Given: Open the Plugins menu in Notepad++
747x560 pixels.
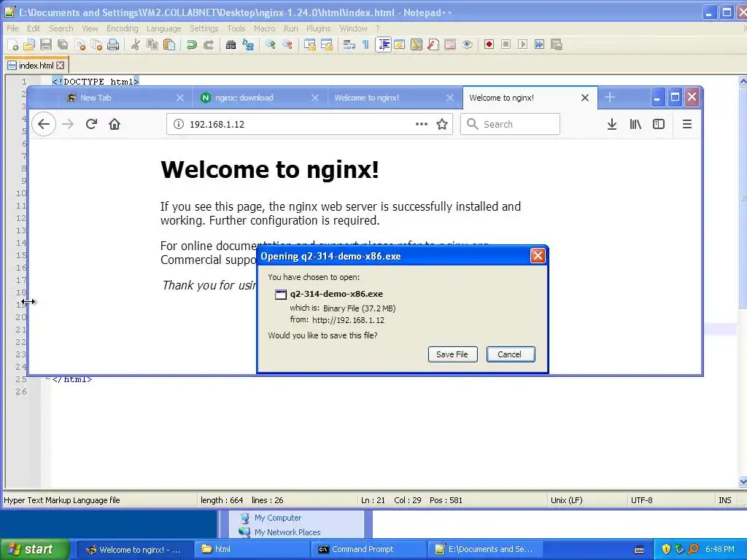Looking at the screenshot, I should (318, 28).
